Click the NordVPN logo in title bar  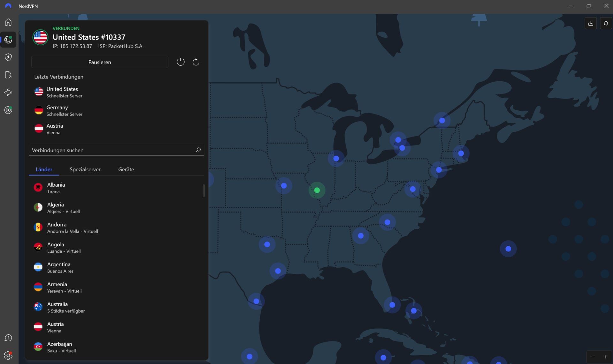click(8, 6)
